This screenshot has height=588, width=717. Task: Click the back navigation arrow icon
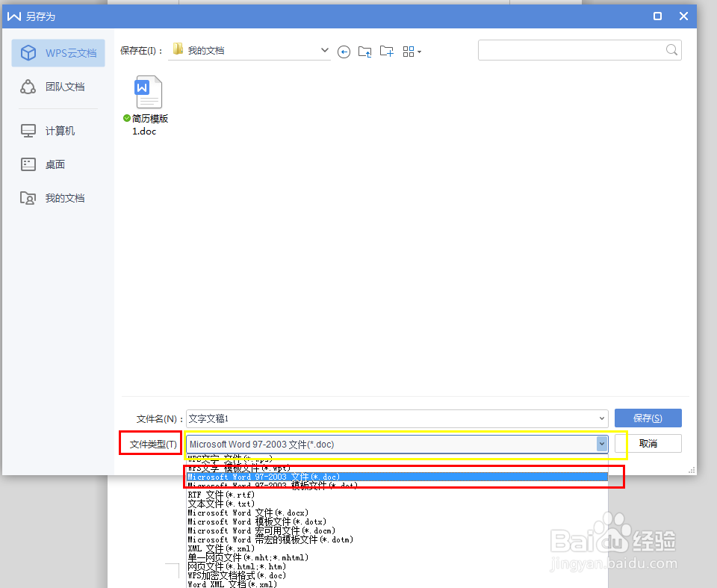click(344, 52)
